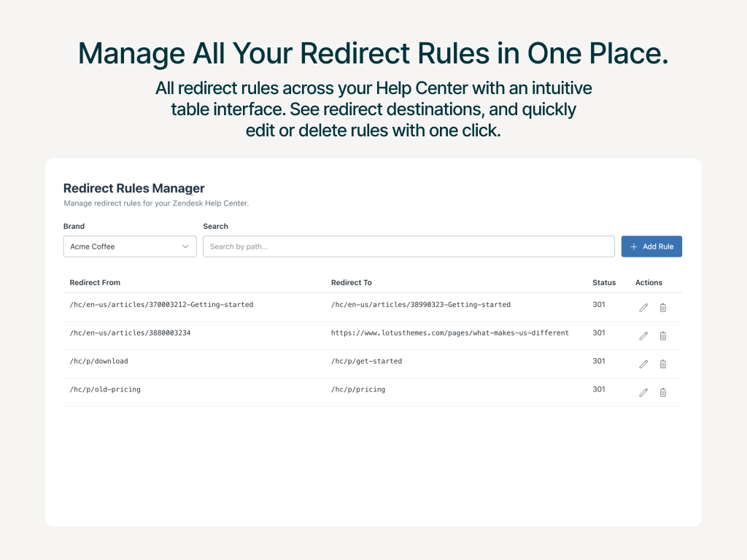Image resolution: width=747 pixels, height=560 pixels.
Task: Edit the /hc/p/old-pricing redirect rule
Action: [x=643, y=392]
